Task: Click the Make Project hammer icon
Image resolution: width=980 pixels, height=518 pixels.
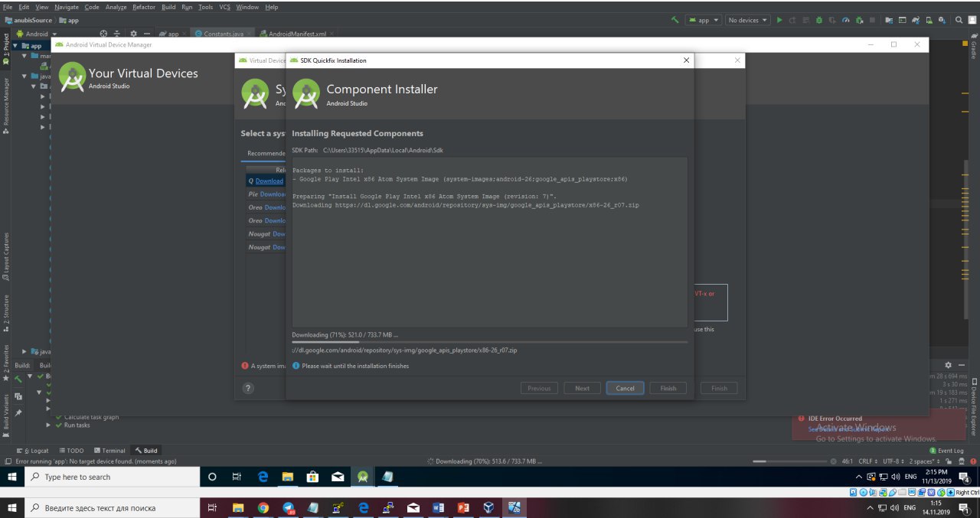Action: pyautogui.click(x=675, y=21)
